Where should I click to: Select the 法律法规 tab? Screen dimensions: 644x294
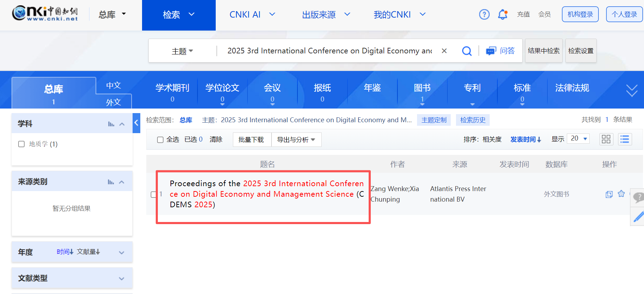click(572, 88)
